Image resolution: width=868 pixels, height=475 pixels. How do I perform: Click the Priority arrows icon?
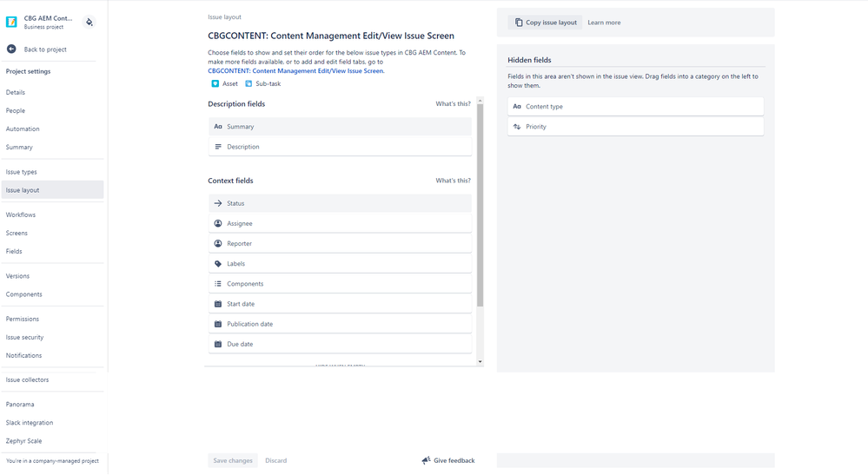(x=517, y=127)
